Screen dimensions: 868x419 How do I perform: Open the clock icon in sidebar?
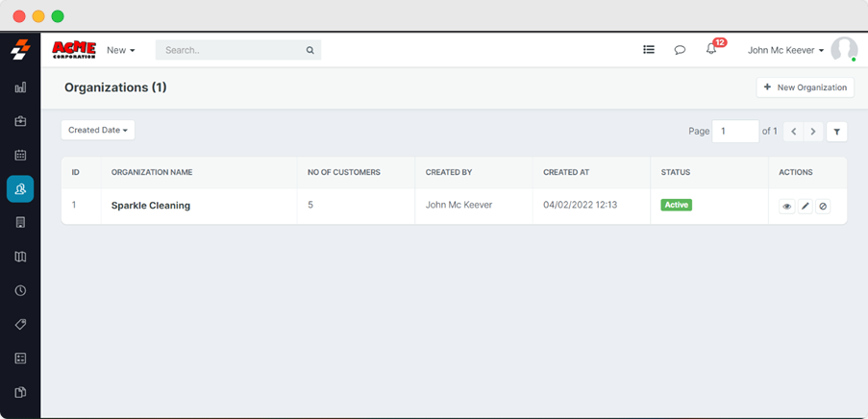(x=20, y=290)
